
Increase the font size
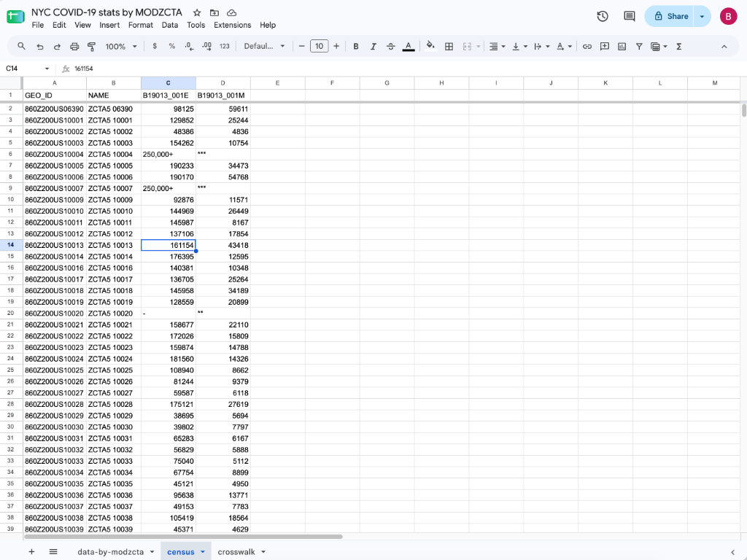click(336, 46)
